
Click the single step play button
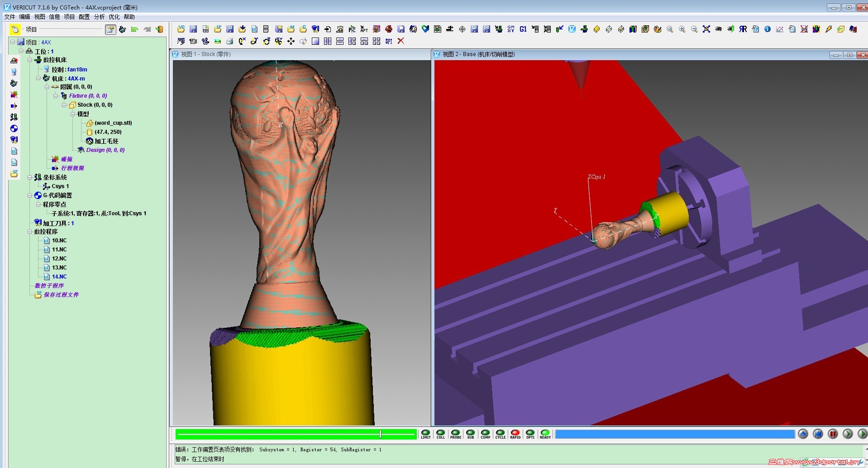coord(848,434)
